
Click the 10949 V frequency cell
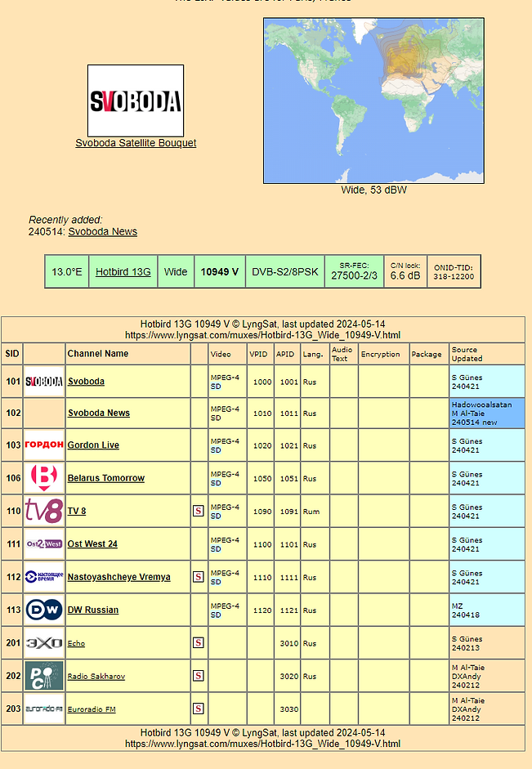(x=220, y=271)
